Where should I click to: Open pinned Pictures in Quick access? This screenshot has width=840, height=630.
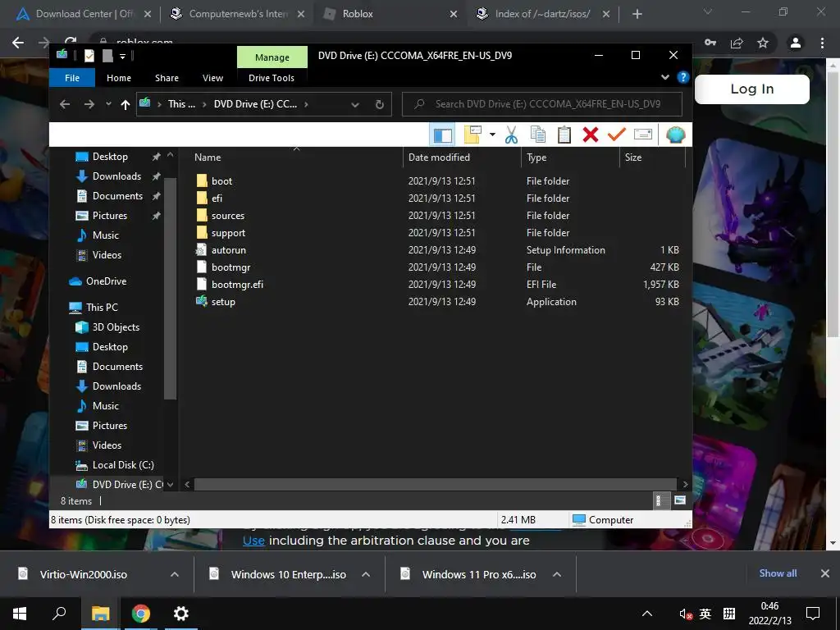click(109, 216)
